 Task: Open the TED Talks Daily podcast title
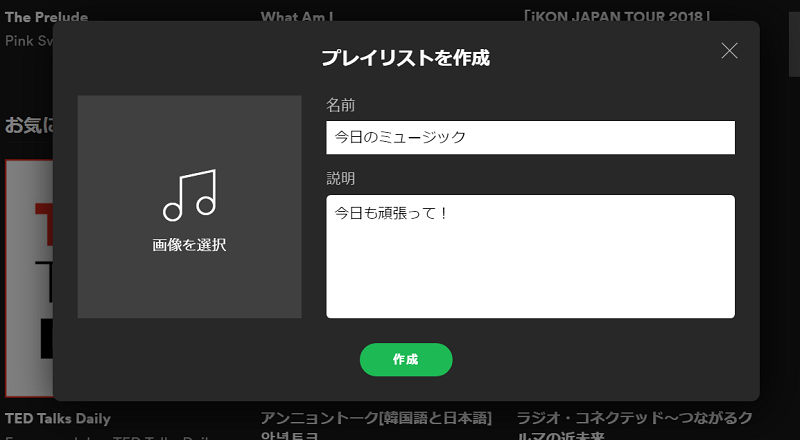(x=58, y=418)
